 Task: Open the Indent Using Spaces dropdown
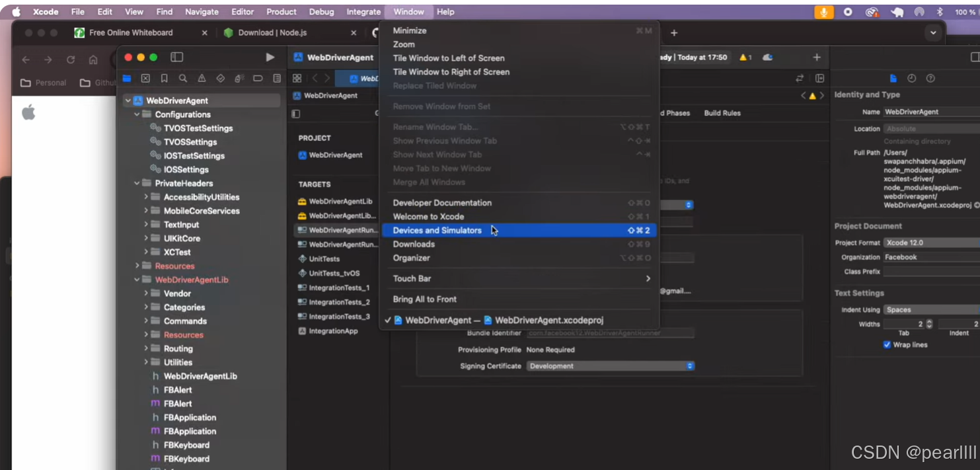[x=932, y=309]
